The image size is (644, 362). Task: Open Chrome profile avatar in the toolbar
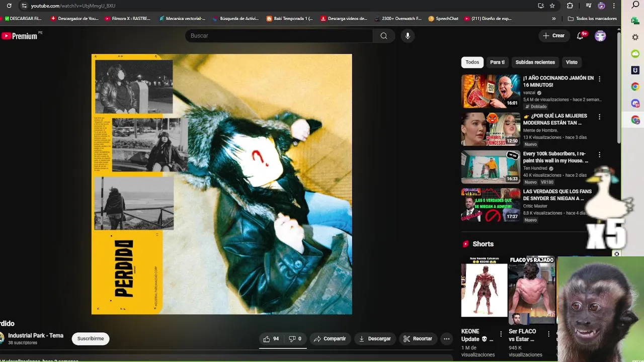click(x=601, y=6)
